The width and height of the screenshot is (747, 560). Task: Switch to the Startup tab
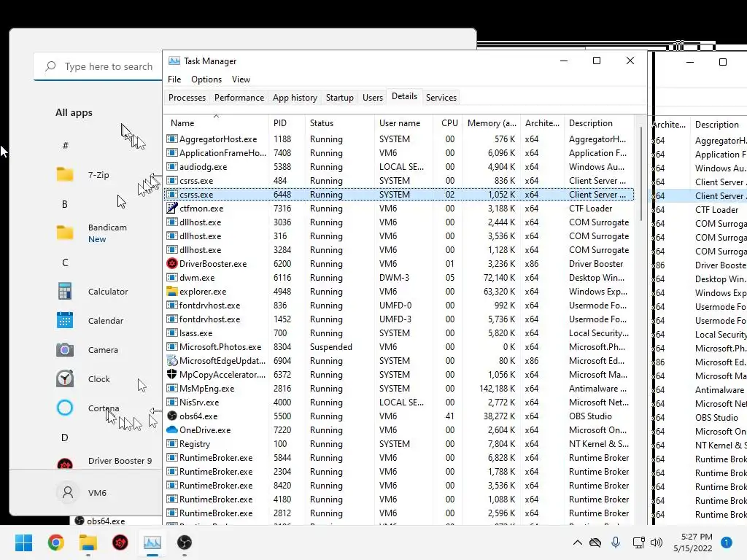[x=340, y=98]
